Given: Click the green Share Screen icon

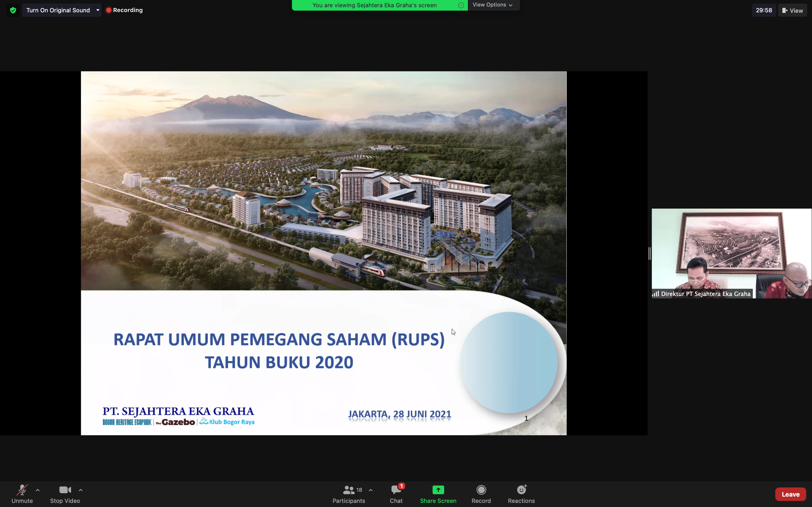Looking at the screenshot, I should pos(438,490).
